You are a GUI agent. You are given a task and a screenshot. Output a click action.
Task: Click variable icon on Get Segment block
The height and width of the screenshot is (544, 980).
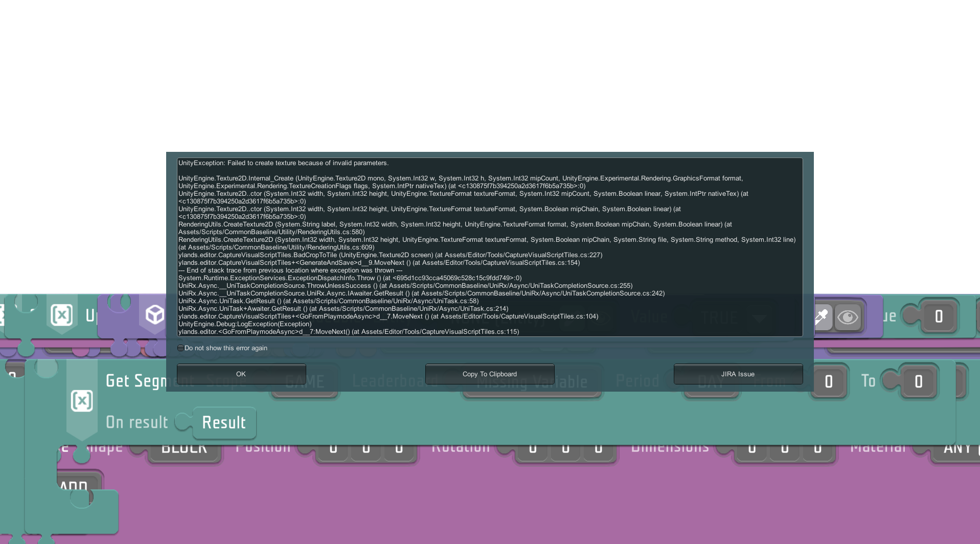point(82,400)
